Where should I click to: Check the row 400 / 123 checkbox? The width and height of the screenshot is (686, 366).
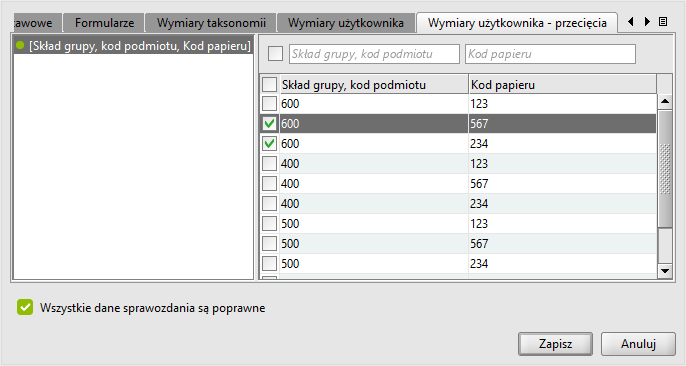269,164
